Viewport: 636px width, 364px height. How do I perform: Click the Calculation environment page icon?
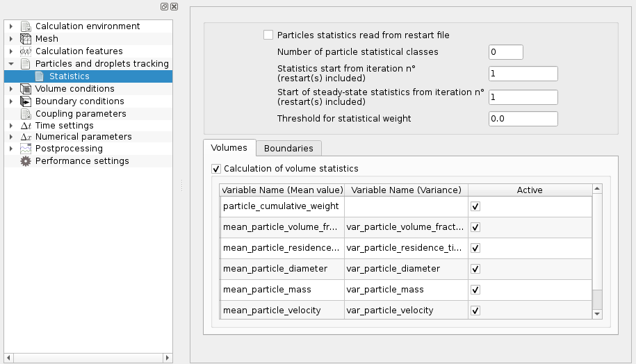[26, 26]
